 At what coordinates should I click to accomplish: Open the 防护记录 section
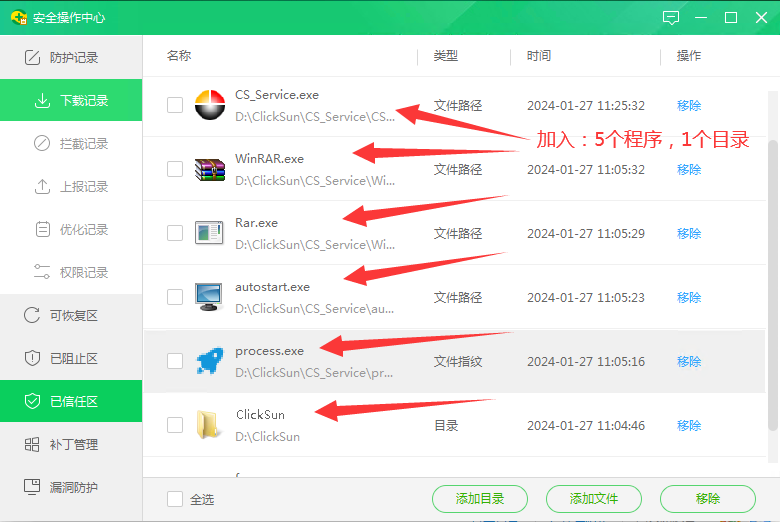pyautogui.click(x=71, y=58)
